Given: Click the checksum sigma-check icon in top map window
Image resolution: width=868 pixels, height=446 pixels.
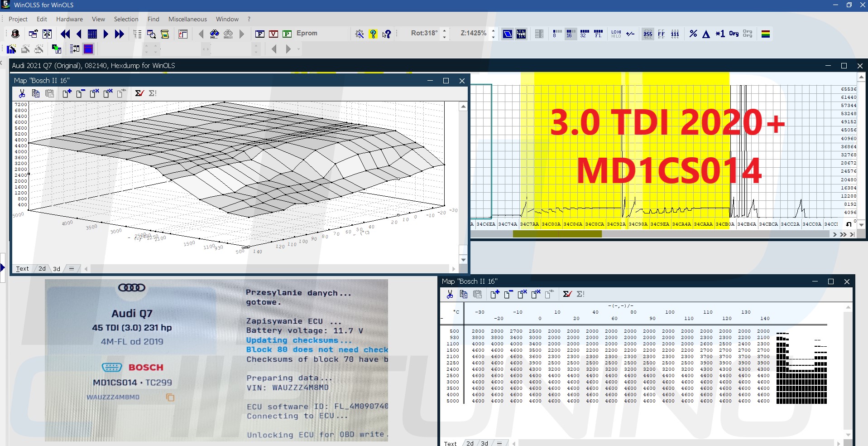Looking at the screenshot, I should click(x=139, y=93).
